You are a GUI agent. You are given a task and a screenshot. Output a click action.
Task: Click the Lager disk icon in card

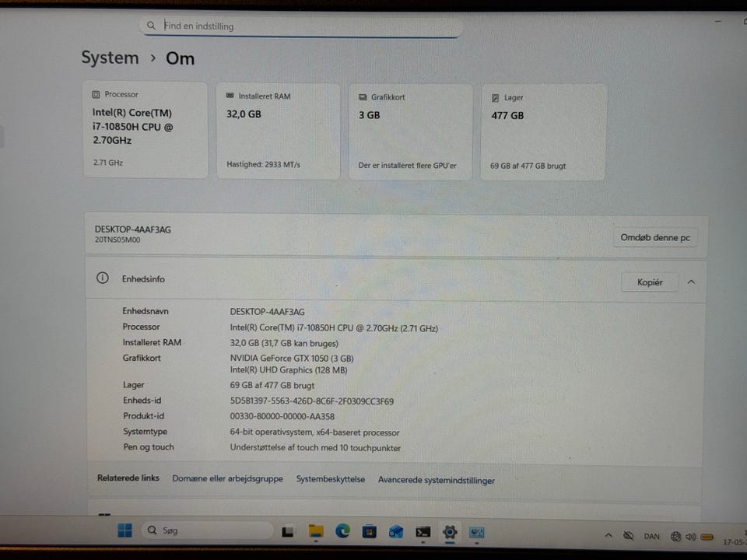pyautogui.click(x=495, y=98)
